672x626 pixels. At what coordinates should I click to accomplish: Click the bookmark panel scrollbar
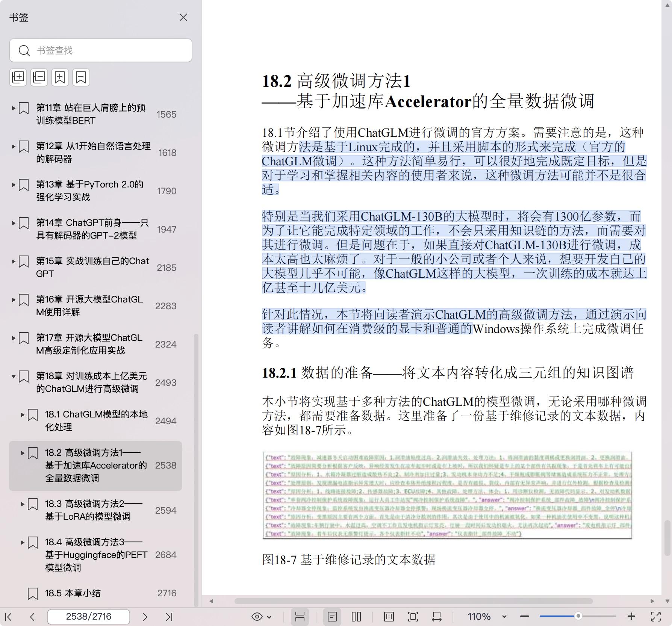click(196, 470)
